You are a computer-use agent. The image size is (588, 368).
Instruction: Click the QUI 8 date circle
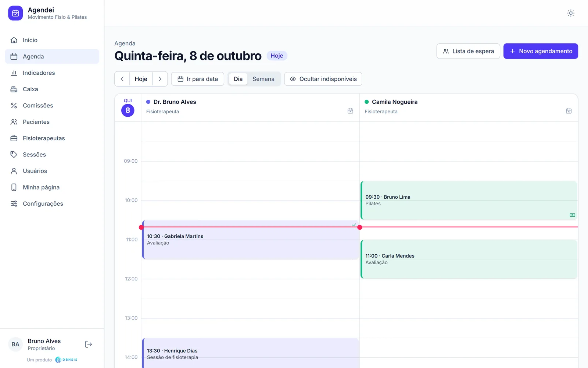point(128,110)
